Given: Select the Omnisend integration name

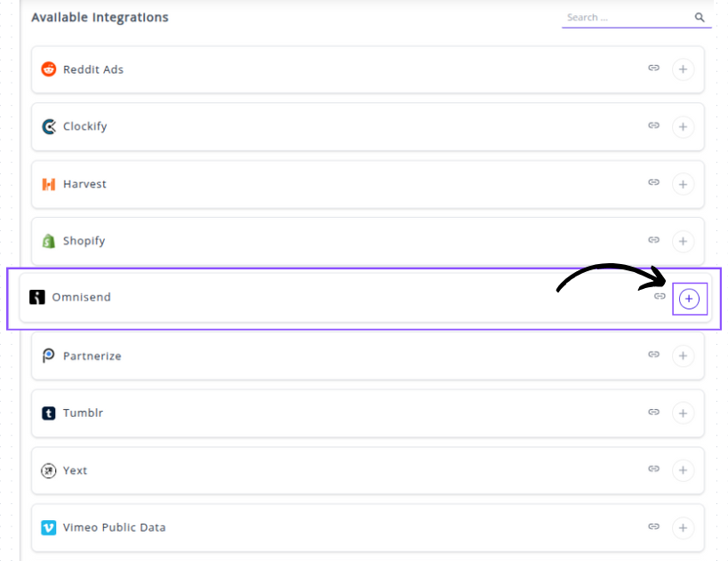Looking at the screenshot, I should click(x=81, y=297).
